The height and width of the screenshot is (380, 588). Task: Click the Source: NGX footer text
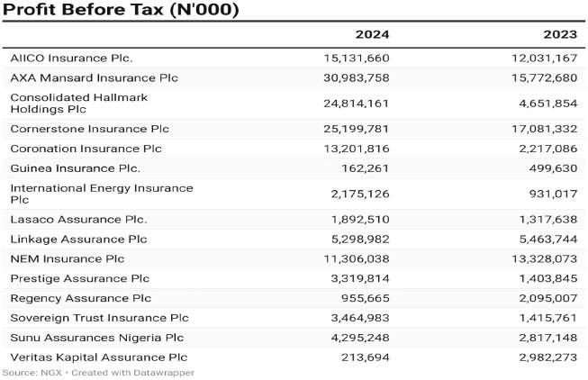pyautogui.click(x=32, y=373)
